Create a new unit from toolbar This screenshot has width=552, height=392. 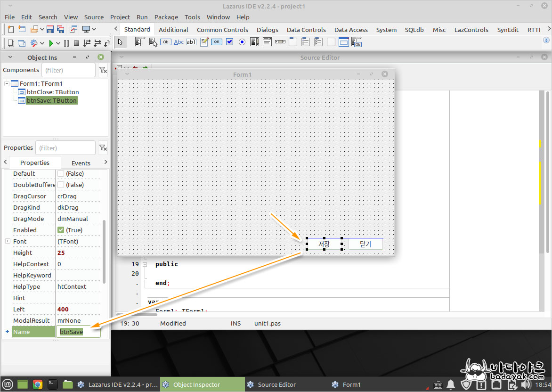[11, 29]
